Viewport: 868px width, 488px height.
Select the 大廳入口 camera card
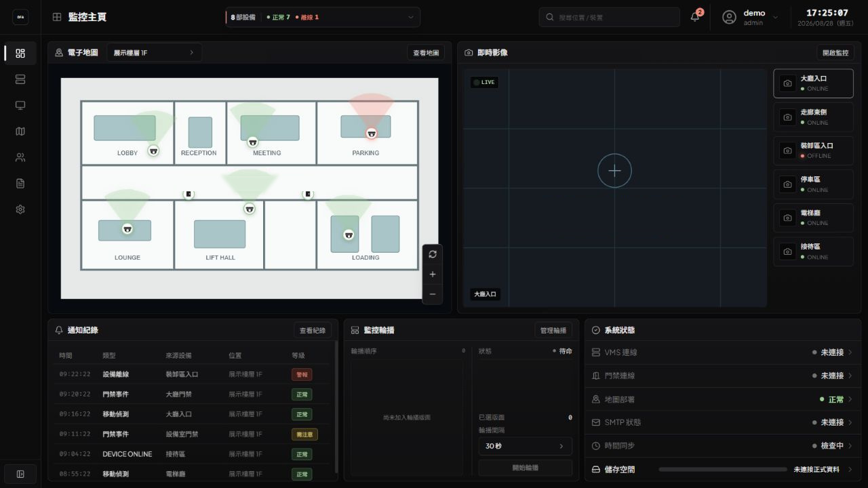[x=813, y=83]
